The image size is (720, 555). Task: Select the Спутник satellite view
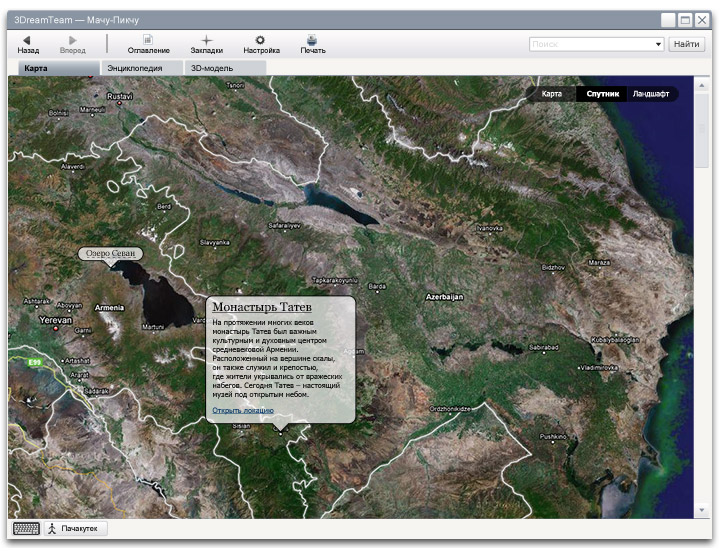(x=603, y=94)
